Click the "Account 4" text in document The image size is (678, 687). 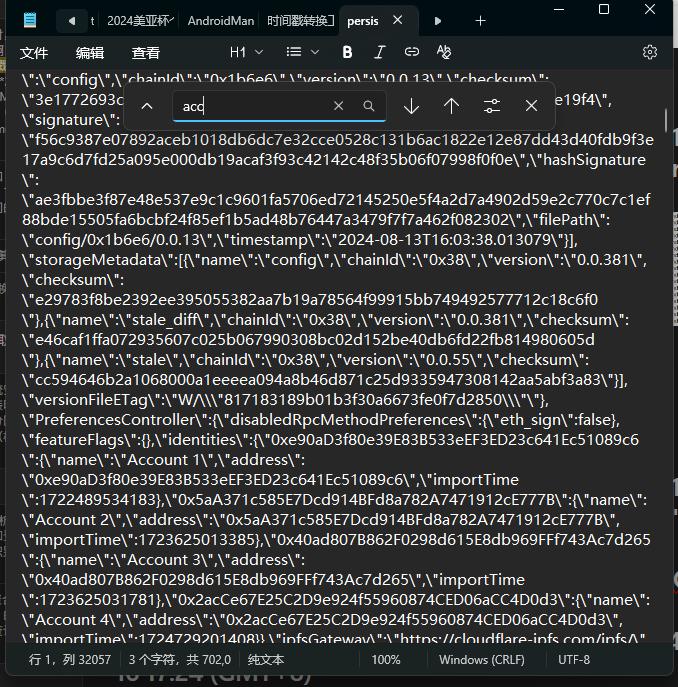click(x=72, y=620)
